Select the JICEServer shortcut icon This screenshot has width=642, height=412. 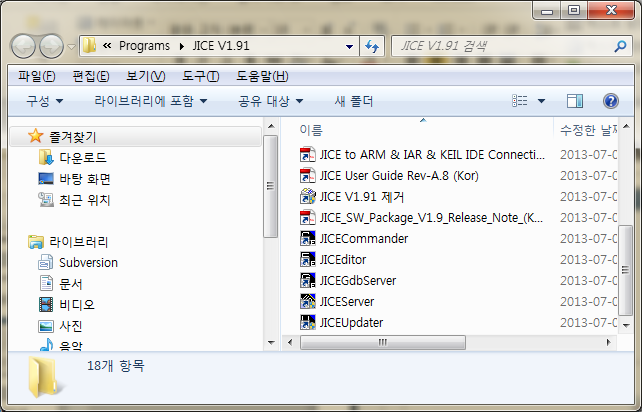click(307, 301)
